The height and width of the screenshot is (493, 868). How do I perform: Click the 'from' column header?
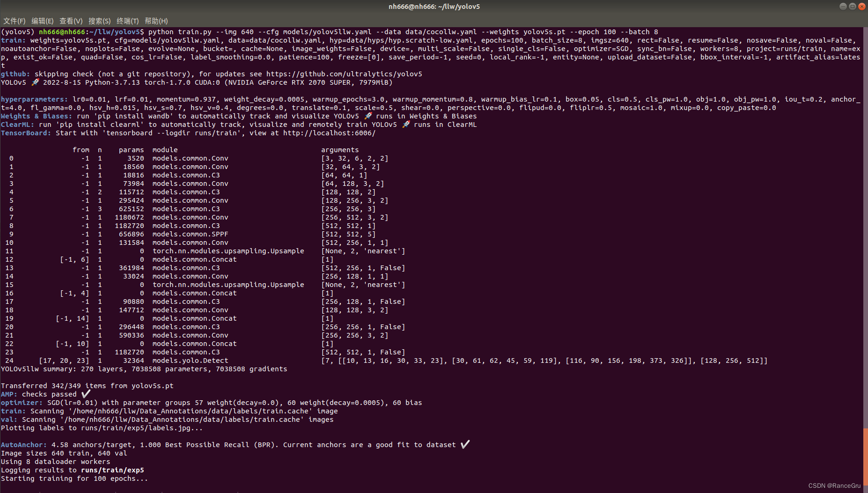coord(81,150)
